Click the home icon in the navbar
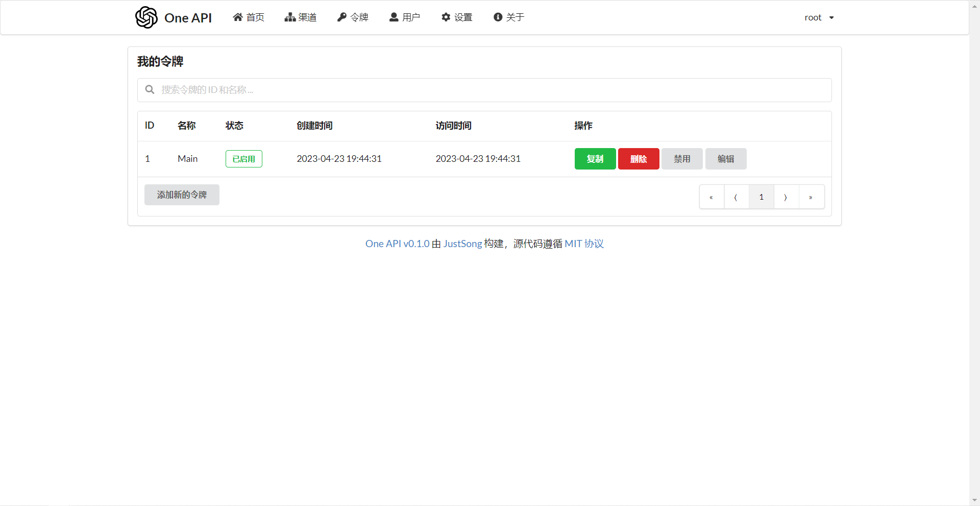The image size is (980, 506). click(238, 17)
